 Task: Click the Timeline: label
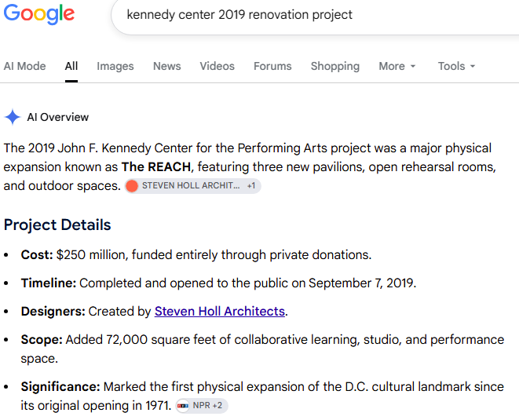click(x=49, y=283)
